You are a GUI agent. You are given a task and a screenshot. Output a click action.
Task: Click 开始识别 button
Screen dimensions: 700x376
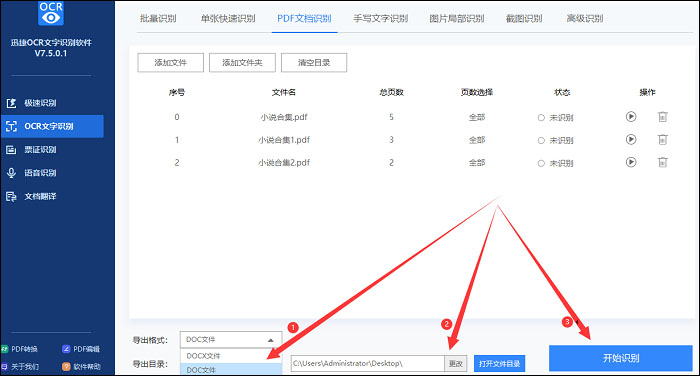621,358
